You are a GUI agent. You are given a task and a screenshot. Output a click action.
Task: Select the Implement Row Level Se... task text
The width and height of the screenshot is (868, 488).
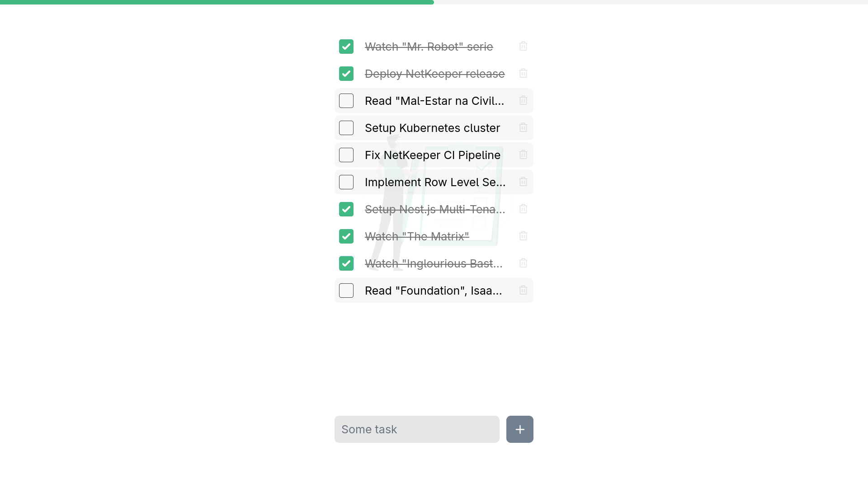[435, 182]
